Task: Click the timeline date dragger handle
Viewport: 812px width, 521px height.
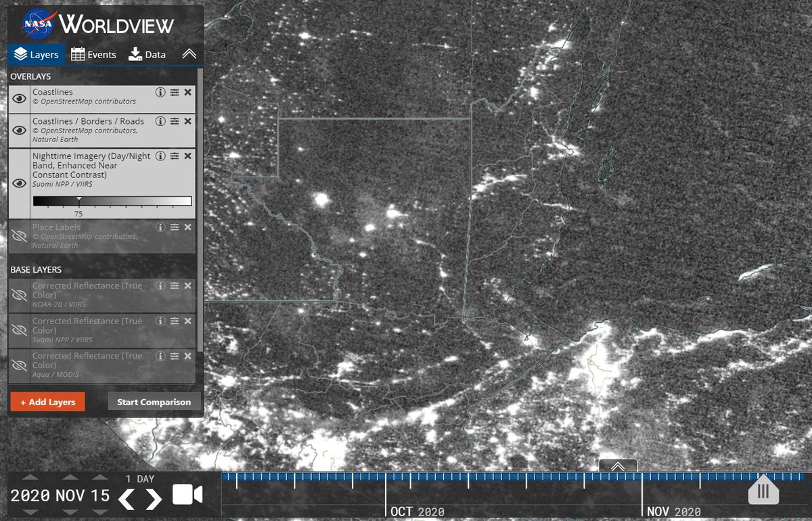Action: click(763, 490)
